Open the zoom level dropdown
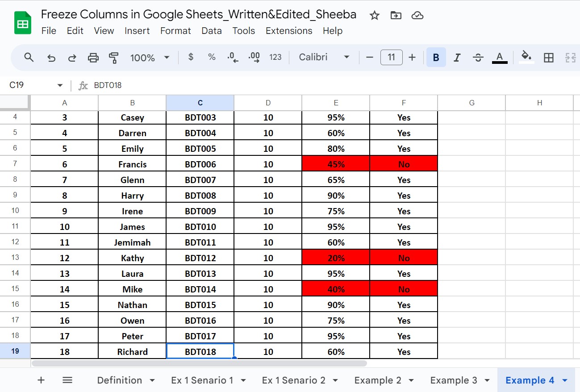Viewport: 580px width, 392px height. coord(150,57)
